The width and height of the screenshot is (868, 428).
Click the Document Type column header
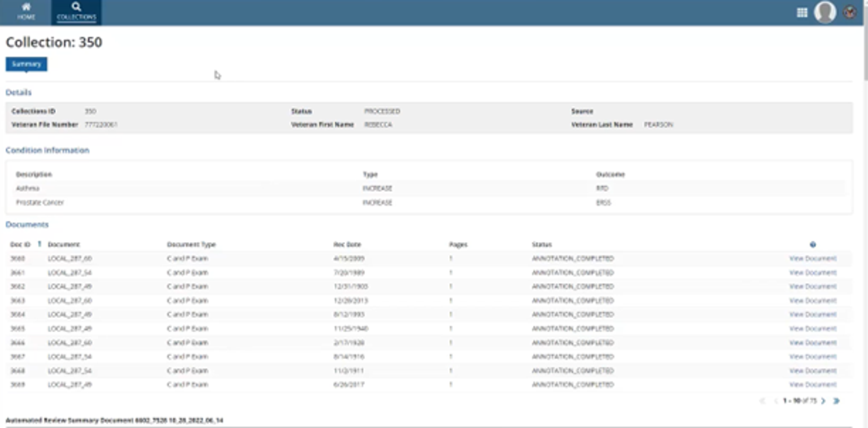pos(191,244)
